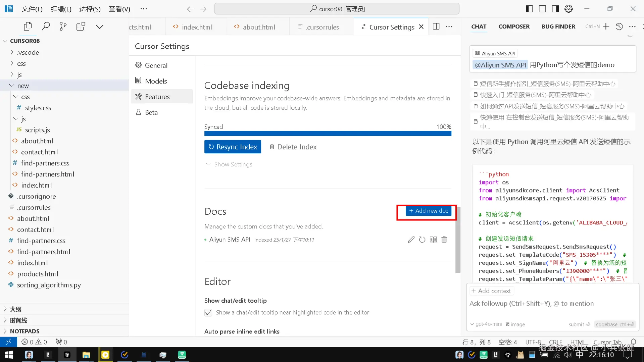
Task: Reindex the Aliyun SMS API doc
Action: (422, 240)
